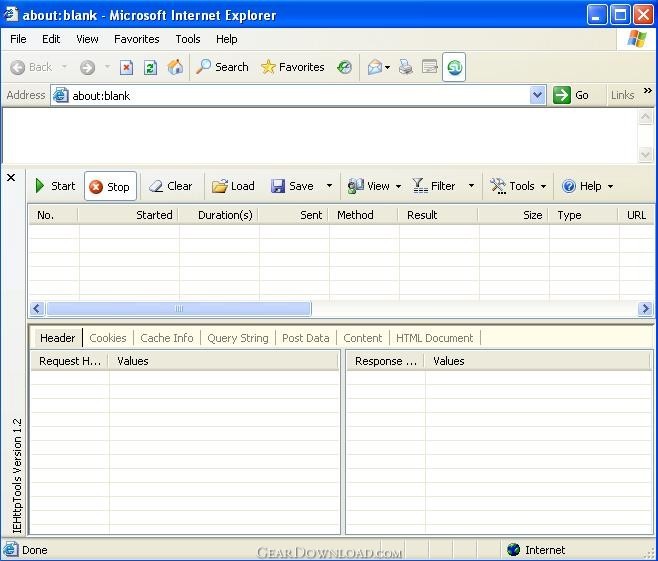
Task: Open the Edit menu
Action: [x=51, y=39]
